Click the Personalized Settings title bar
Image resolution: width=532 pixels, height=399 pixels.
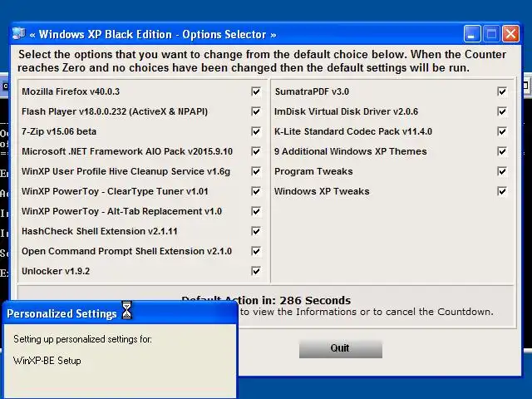[119, 313]
